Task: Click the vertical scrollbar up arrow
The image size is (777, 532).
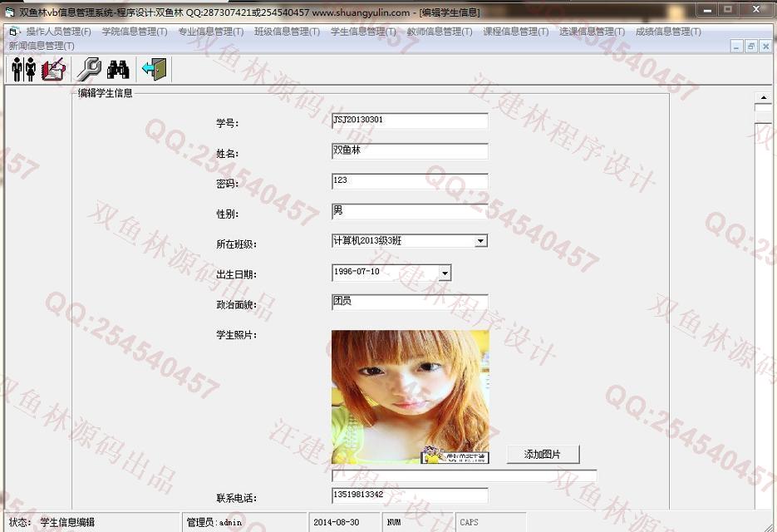Action: click(763, 97)
